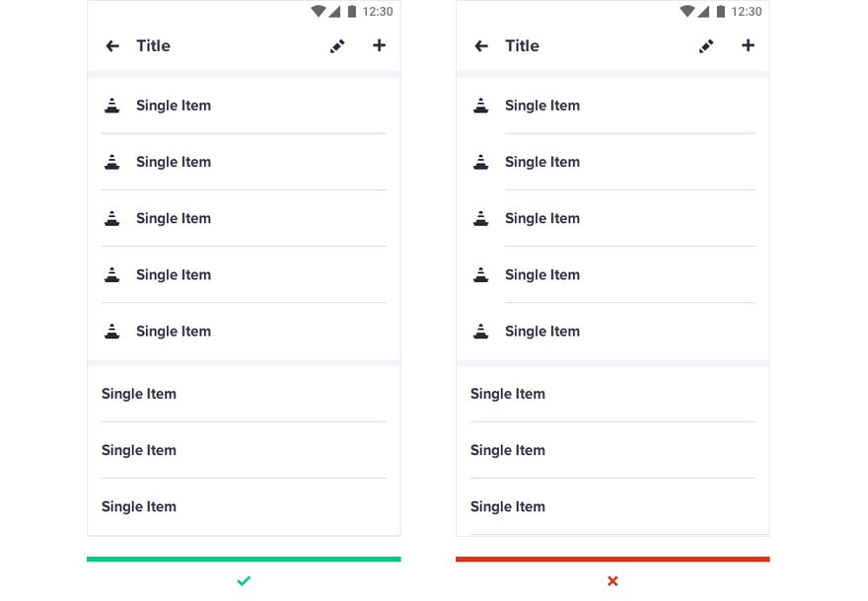Click red X mark below right mockup
The image size is (868, 601).
pyautogui.click(x=613, y=580)
